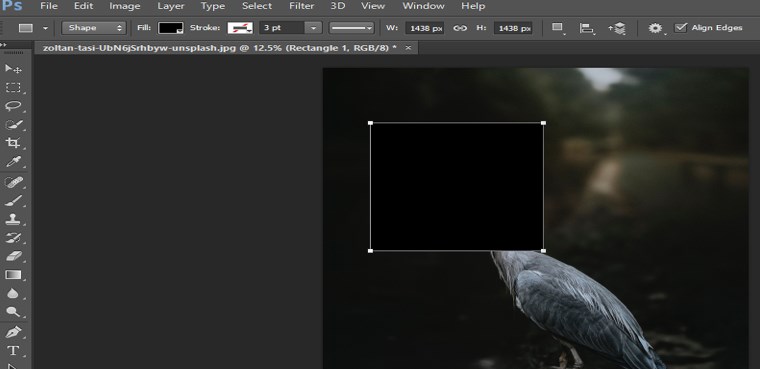
Task: Open the Image menu
Action: tap(125, 6)
